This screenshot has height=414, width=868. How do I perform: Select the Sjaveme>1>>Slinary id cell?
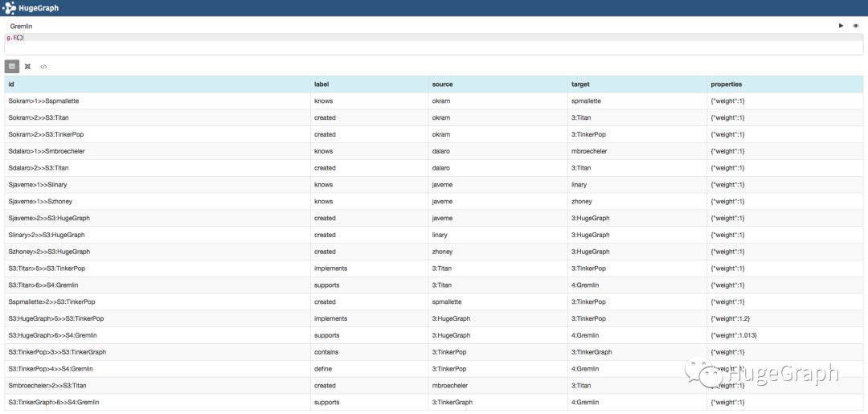pyautogui.click(x=158, y=185)
